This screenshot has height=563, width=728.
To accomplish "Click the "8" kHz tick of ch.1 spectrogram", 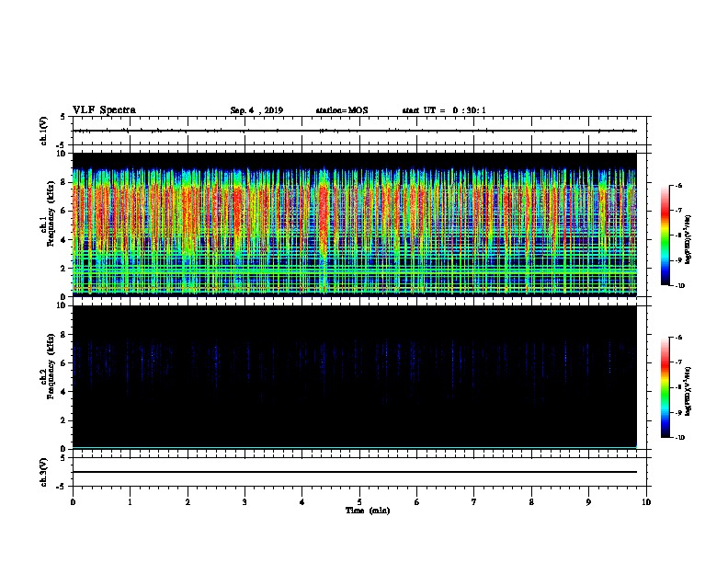I will click(64, 182).
